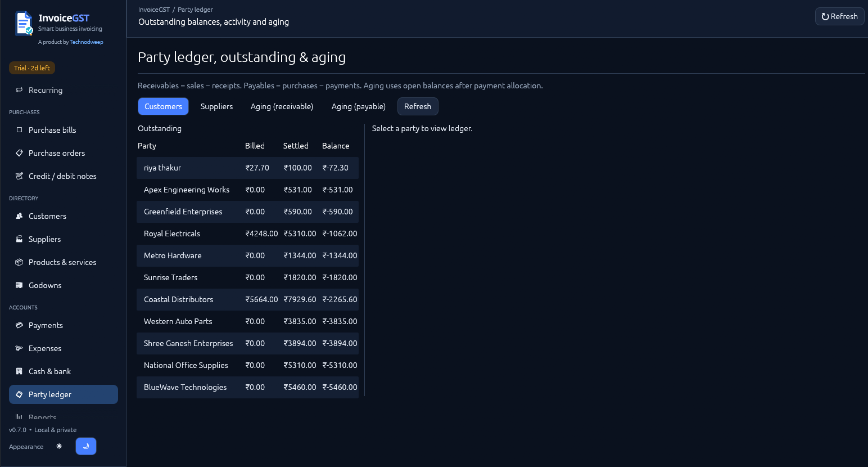The image size is (868, 467).
Task: Click the Purchase bills sidebar icon
Action: tap(19, 130)
